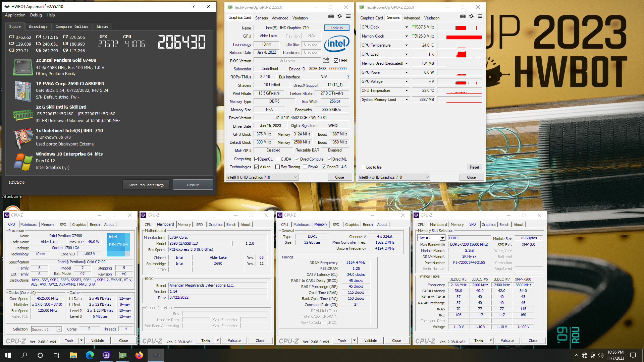Click Save to desktop button

click(146, 185)
